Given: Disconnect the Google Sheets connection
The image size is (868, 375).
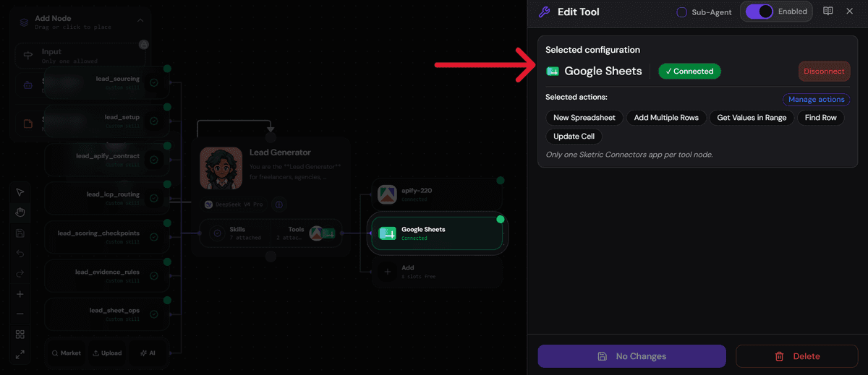Looking at the screenshot, I should 824,72.
